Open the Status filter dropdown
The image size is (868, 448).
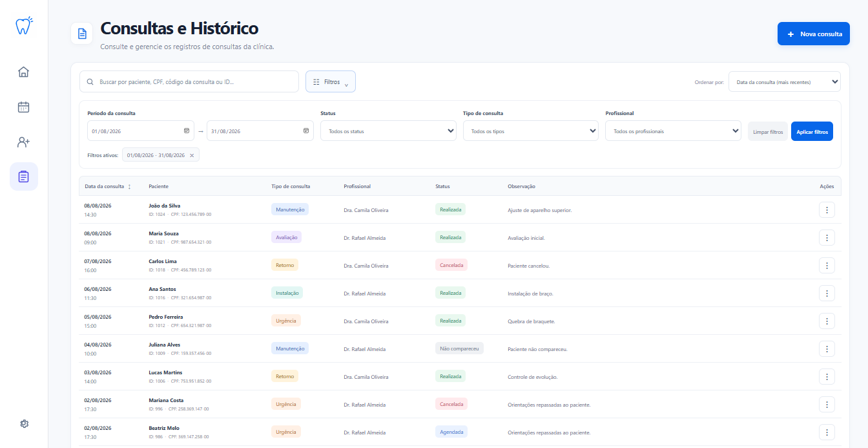pos(388,131)
